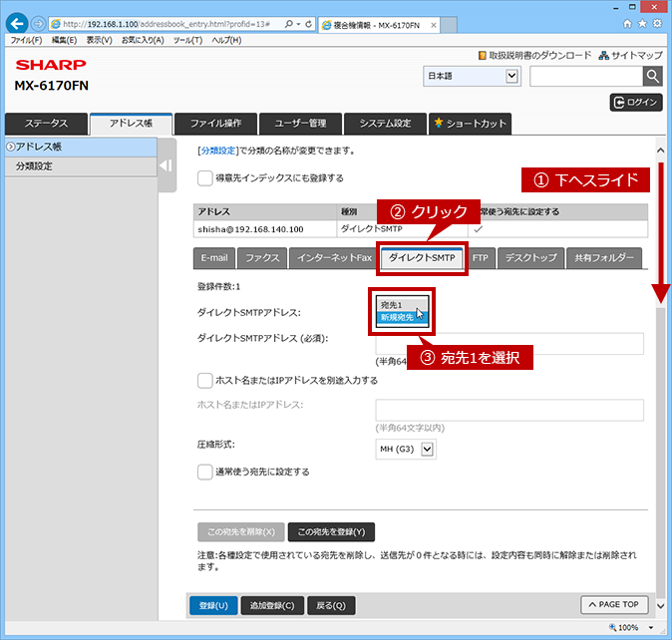
Task: Click the browser back arrow button
Action: (17, 24)
